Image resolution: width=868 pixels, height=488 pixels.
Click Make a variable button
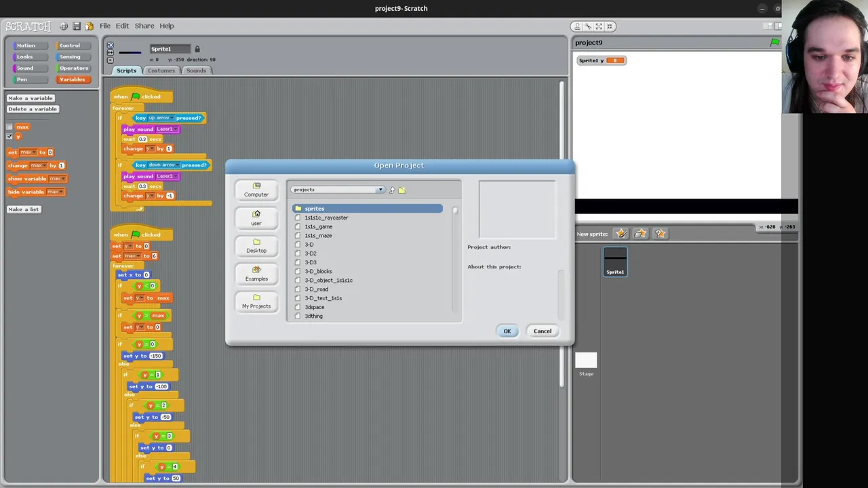tap(30, 98)
